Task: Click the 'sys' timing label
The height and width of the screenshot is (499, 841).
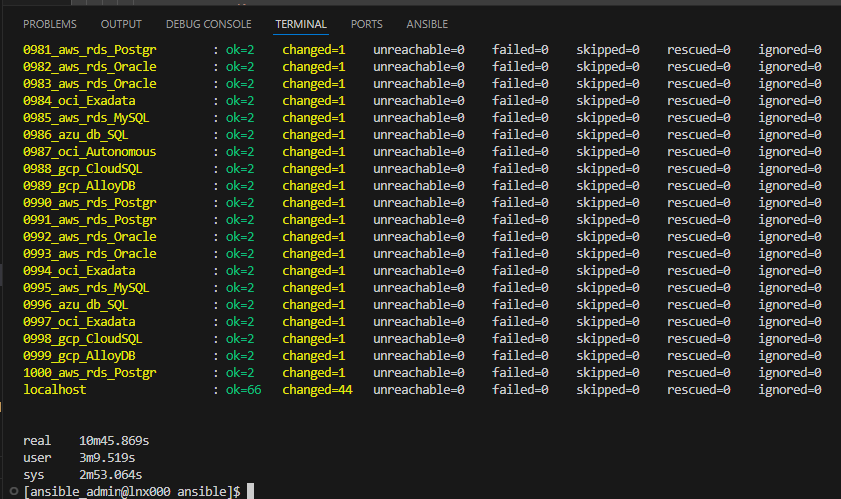Action: [33, 475]
